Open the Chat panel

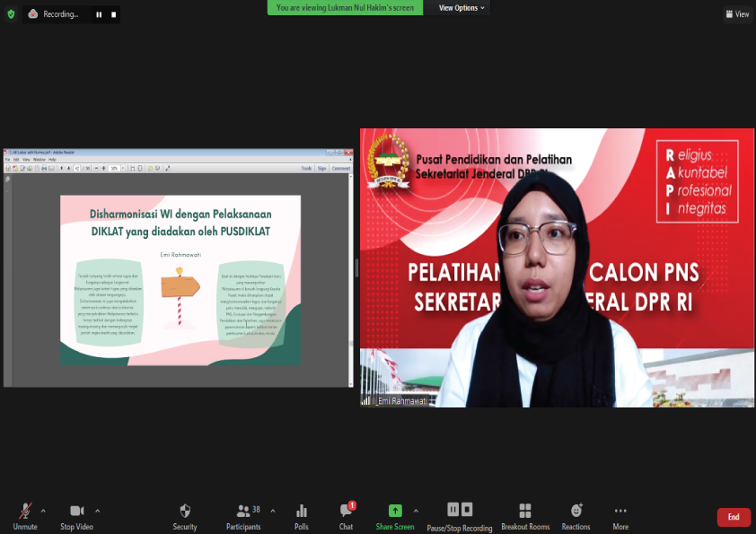347,517
